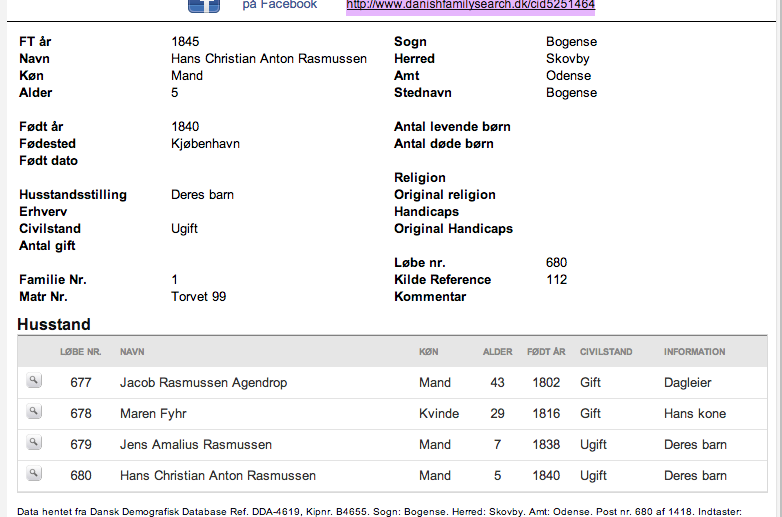Click the Husstand section heading
This screenshot has width=782, height=517.
pos(54,325)
